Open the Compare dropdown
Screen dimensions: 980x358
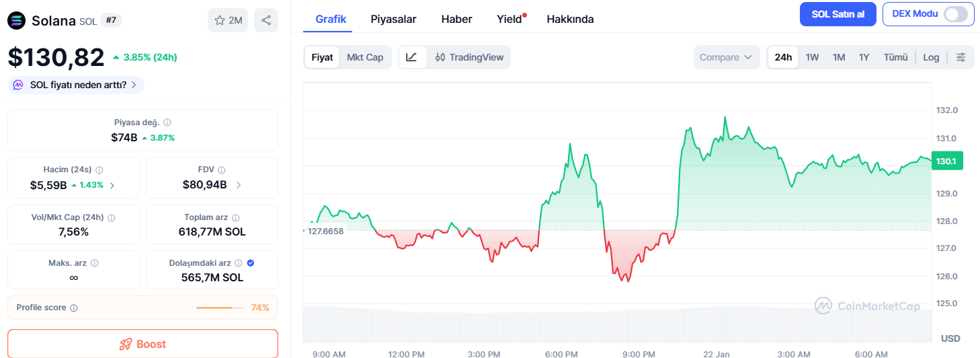tap(727, 57)
